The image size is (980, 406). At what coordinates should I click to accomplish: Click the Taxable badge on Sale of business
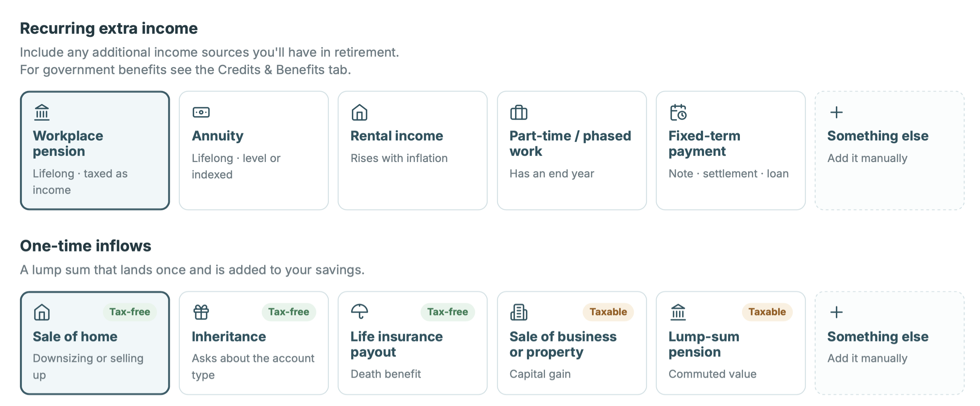pyautogui.click(x=608, y=312)
